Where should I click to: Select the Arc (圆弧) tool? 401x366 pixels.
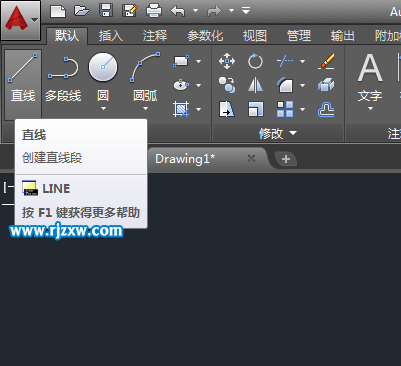[145, 77]
